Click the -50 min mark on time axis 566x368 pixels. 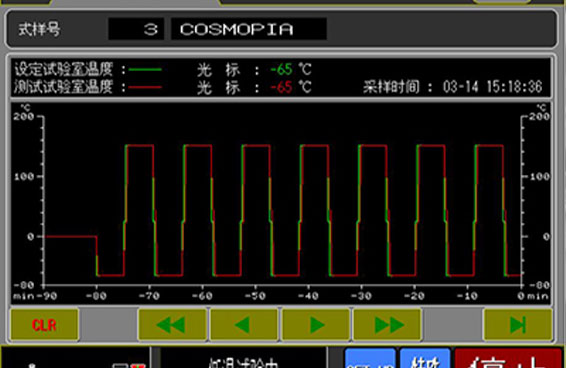(255, 296)
